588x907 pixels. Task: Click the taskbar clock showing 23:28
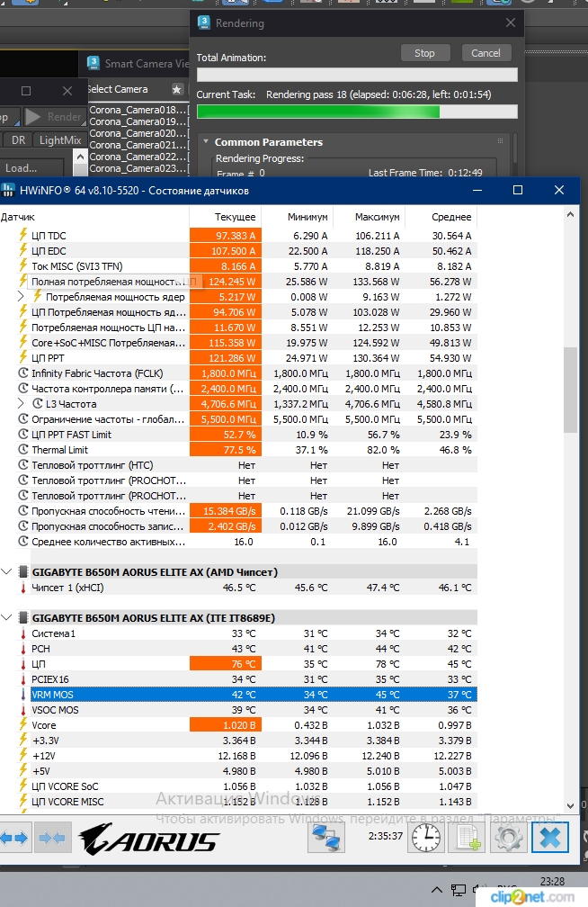[x=552, y=882]
